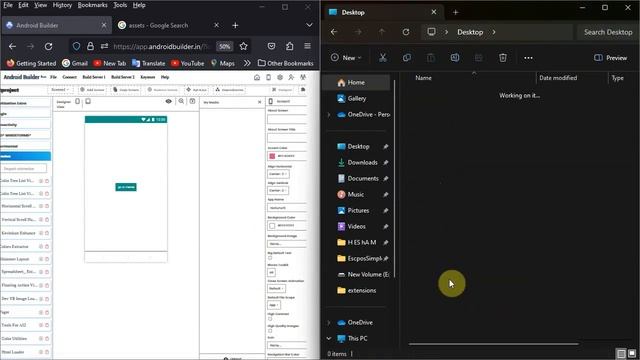The width and height of the screenshot is (640, 360).
Task: Click Android Builder home icon
Action: 257,77
